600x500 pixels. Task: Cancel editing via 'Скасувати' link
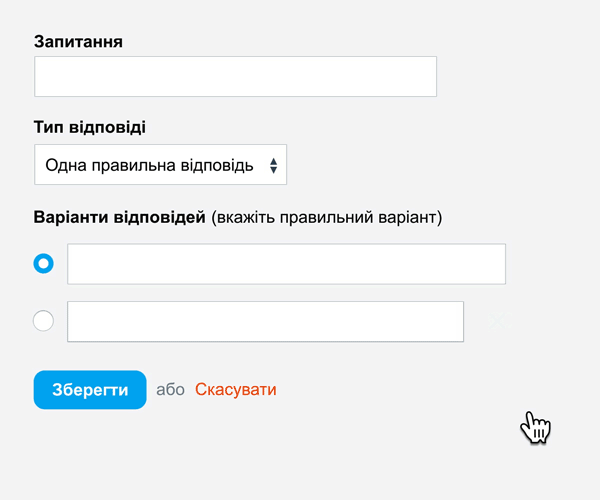coord(236,389)
